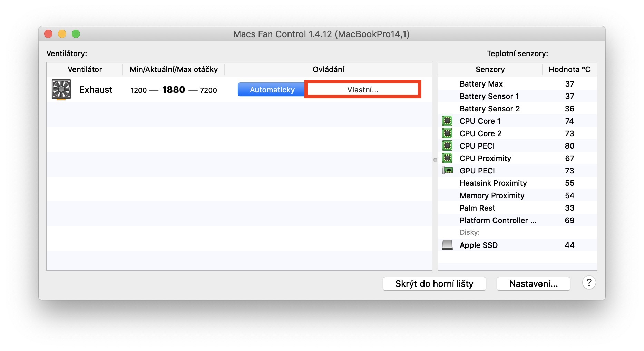Click the Heatsink Proximity temperature value 55
The width and height of the screenshot is (644, 351).
(x=569, y=183)
